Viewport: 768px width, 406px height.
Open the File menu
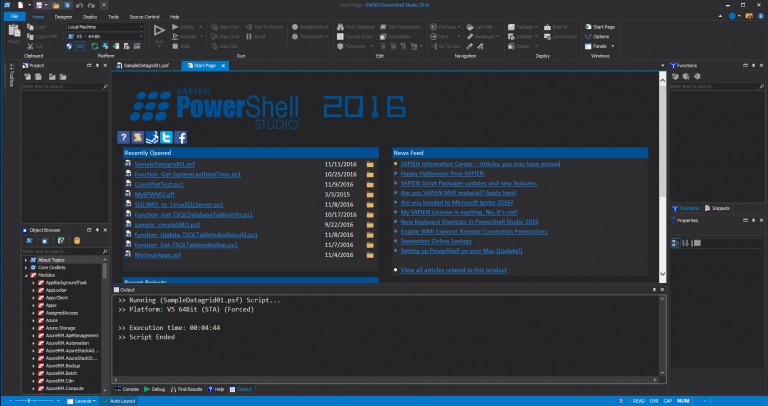(x=15, y=17)
